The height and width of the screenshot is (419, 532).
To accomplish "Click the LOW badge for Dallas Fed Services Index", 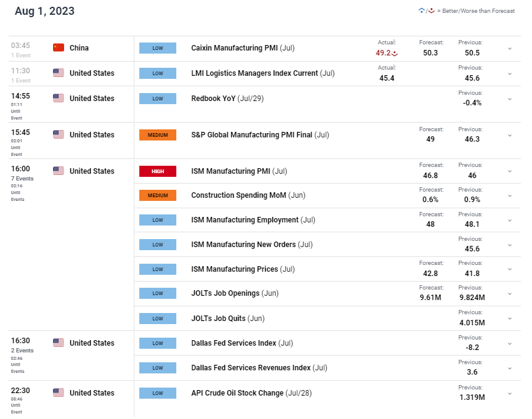I will click(158, 343).
